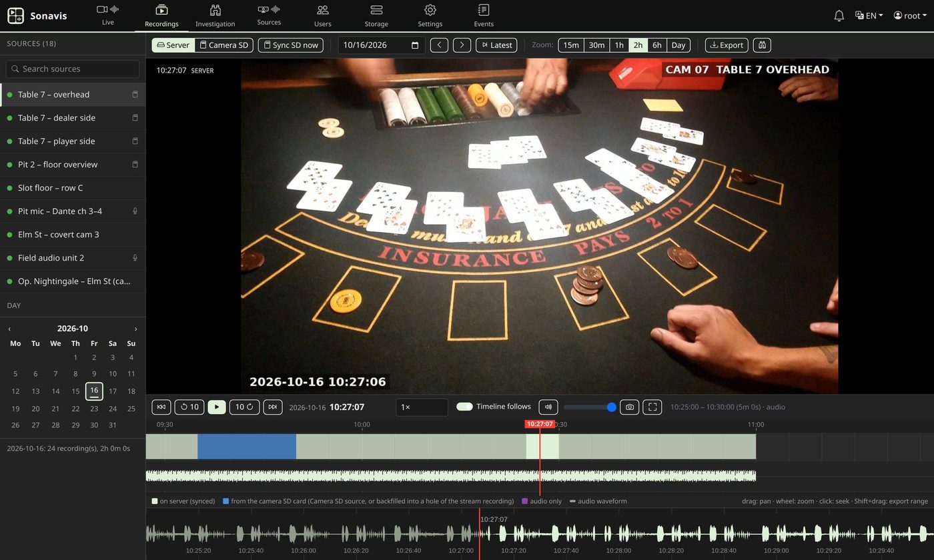
Task: Open the Events tab
Action: click(484, 15)
